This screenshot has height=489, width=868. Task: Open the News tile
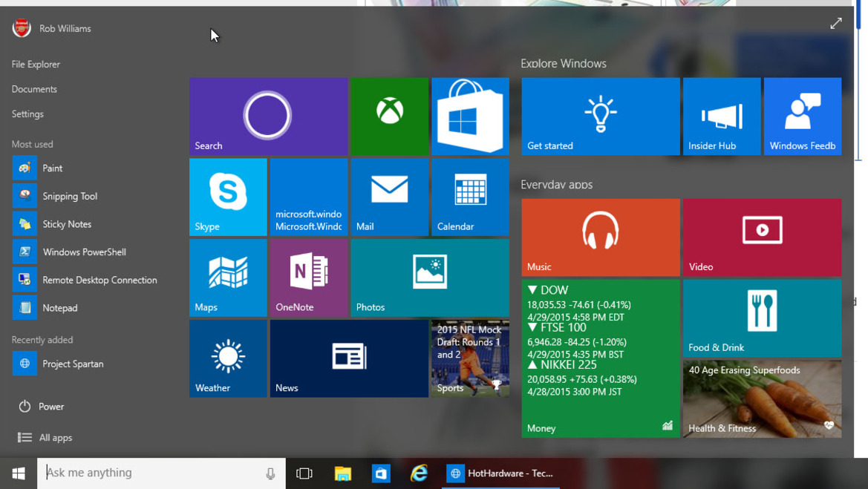pos(349,358)
